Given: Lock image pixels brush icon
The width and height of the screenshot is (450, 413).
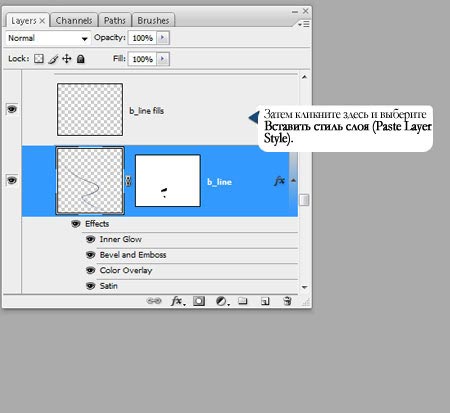Looking at the screenshot, I should point(53,59).
